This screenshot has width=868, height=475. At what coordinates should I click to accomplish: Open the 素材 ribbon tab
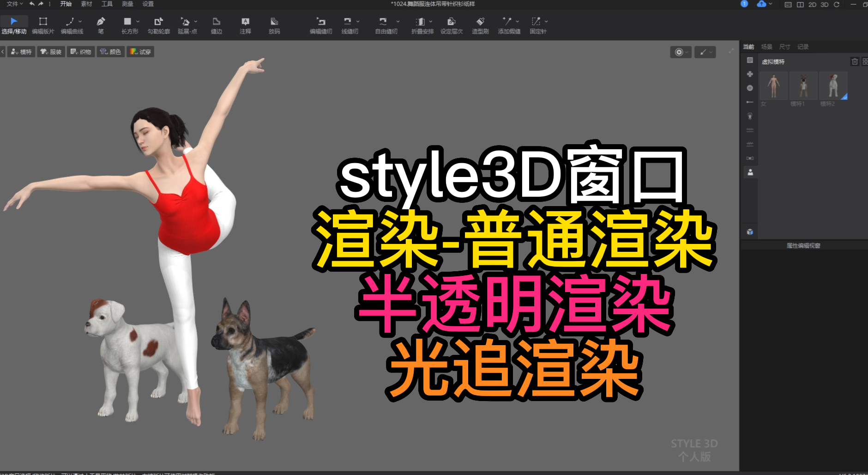tap(86, 4)
